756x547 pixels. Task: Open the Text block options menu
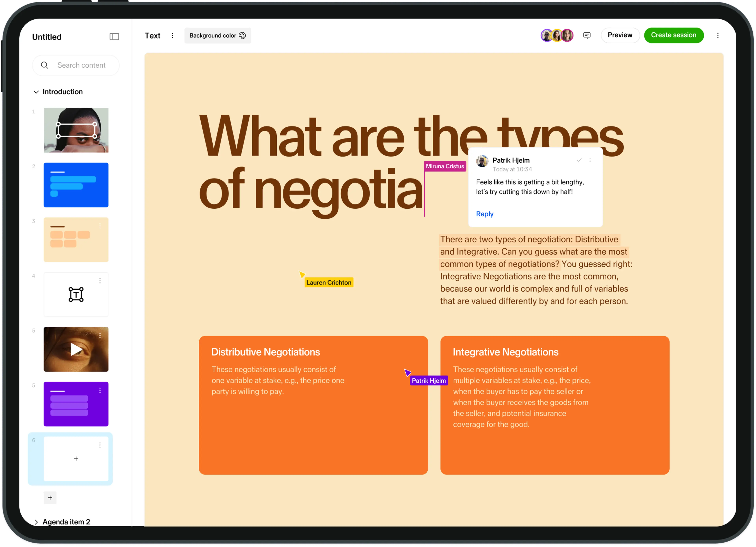coord(172,36)
